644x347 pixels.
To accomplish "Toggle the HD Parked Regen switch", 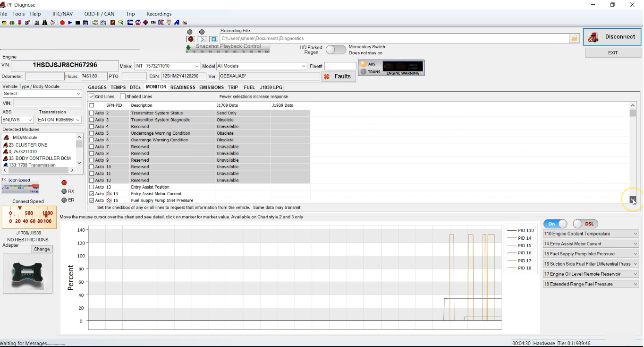I will (x=335, y=50).
